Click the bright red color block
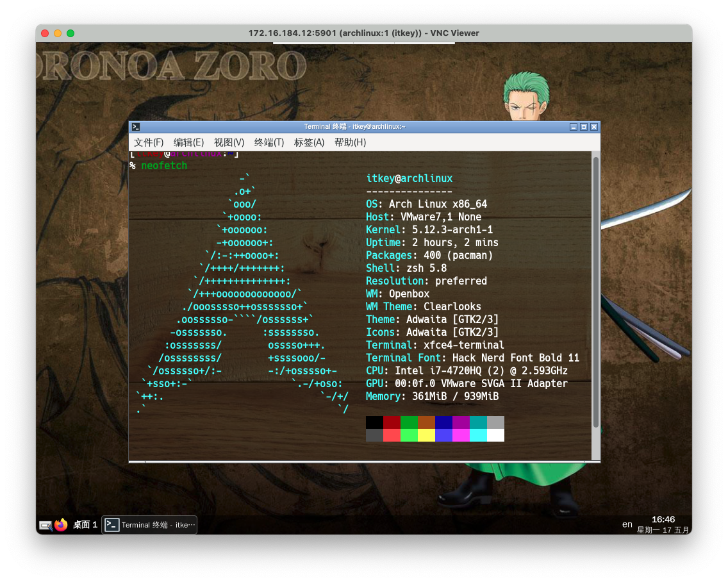Screen dimensions: 728x582 [x=392, y=435]
